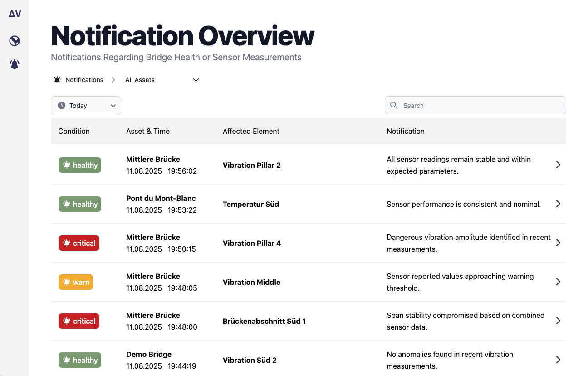The height and width of the screenshot is (376, 588).
Task: Click the Temperatur Süd element name
Action: coord(251,204)
